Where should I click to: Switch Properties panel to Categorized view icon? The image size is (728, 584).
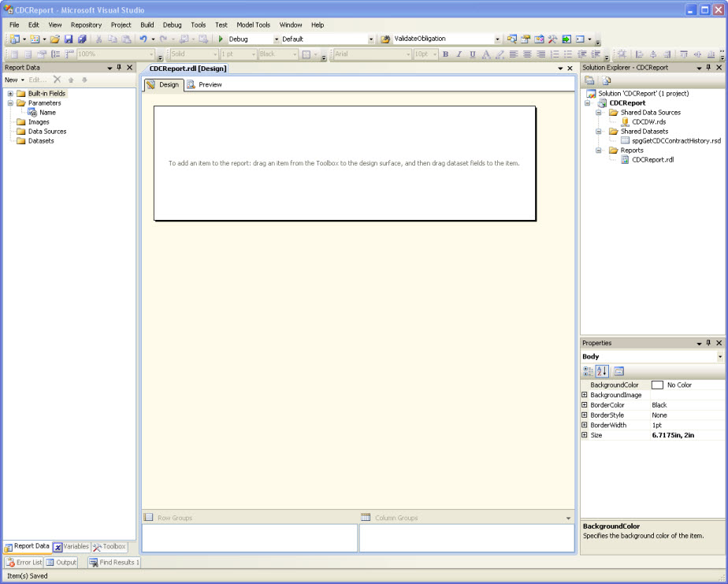click(x=588, y=371)
